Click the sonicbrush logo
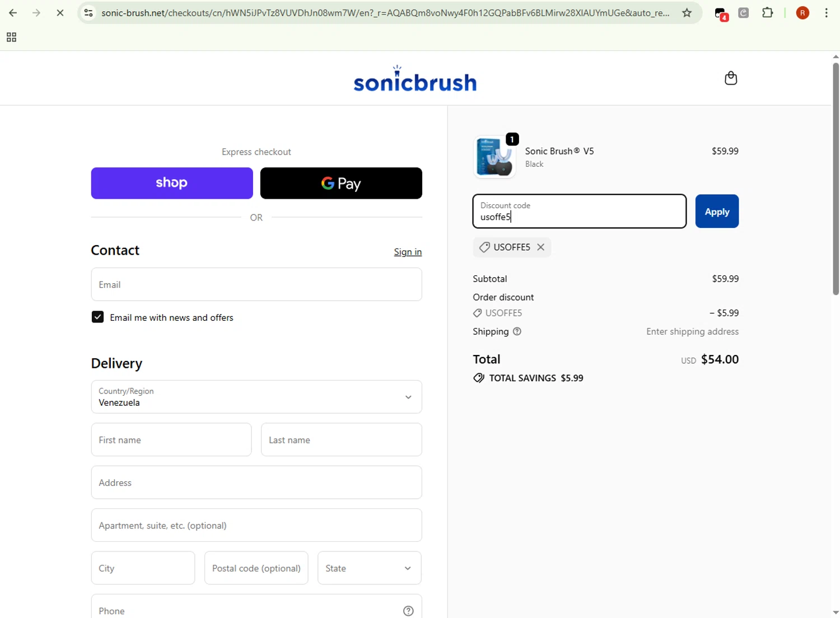Screen dimensions: 840x618 [415, 78]
